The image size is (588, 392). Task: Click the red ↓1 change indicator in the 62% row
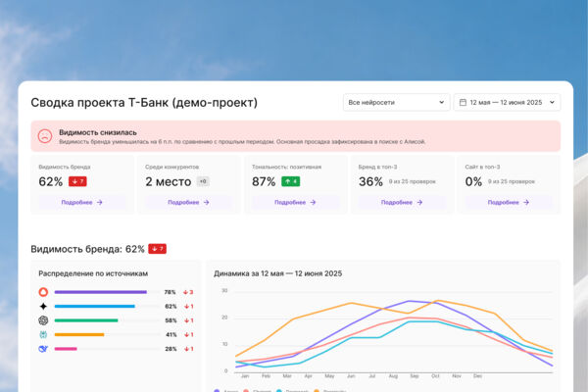pos(188,307)
